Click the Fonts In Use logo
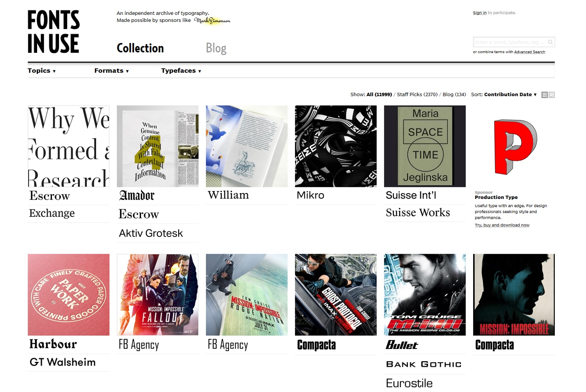 [54, 32]
